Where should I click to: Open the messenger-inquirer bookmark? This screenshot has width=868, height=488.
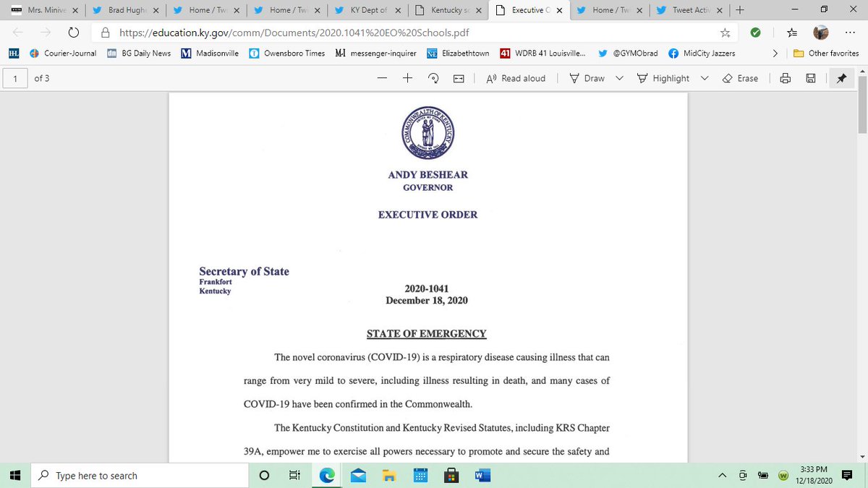[x=376, y=53]
